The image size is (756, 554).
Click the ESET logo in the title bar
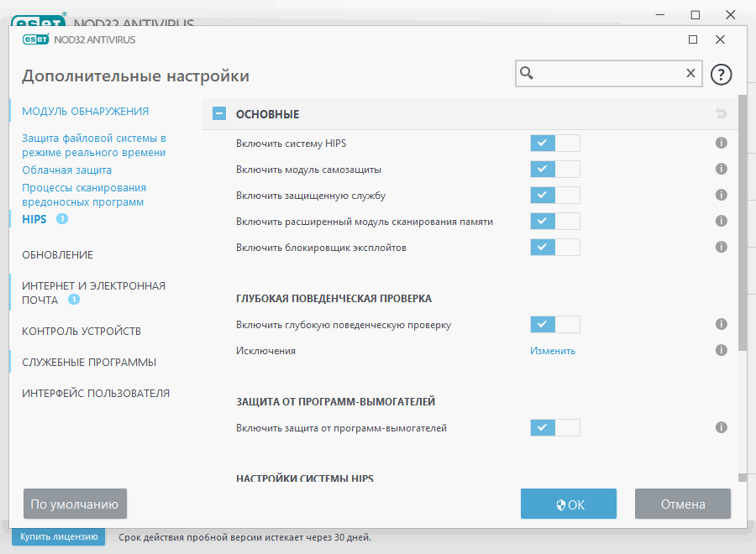click(x=36, y=39)
